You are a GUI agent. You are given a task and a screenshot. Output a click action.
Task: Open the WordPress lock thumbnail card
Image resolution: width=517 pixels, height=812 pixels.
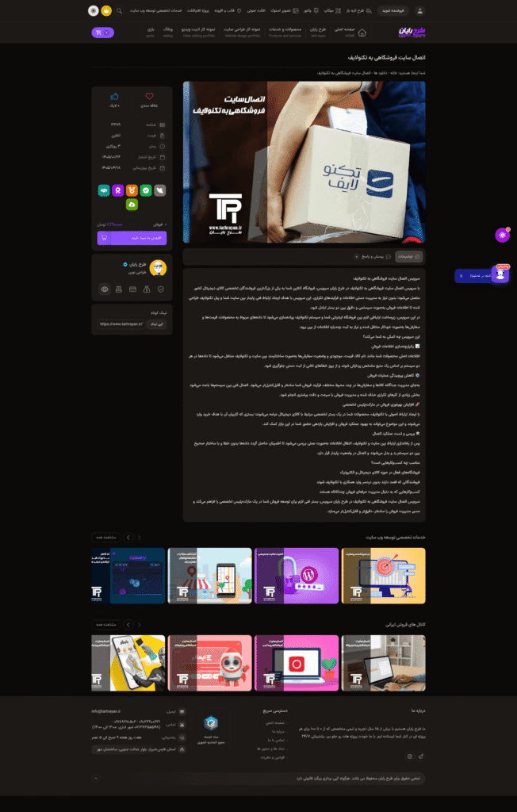[x=297, y=576]
